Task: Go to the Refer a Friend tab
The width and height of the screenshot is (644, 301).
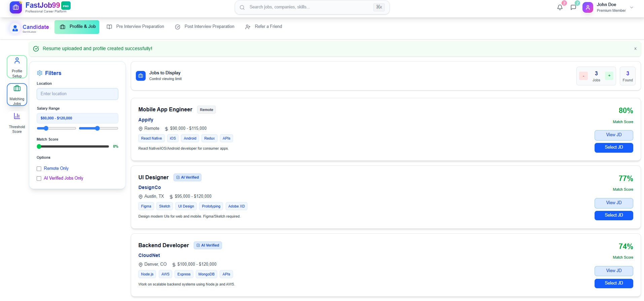Action: click(x=264, y=27)
